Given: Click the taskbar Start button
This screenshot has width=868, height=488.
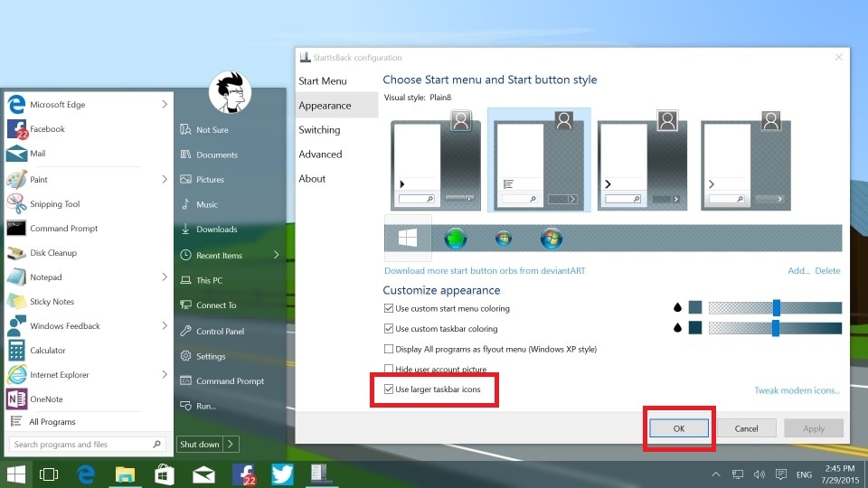Looking at the screenshot, I should pos(16,474).
